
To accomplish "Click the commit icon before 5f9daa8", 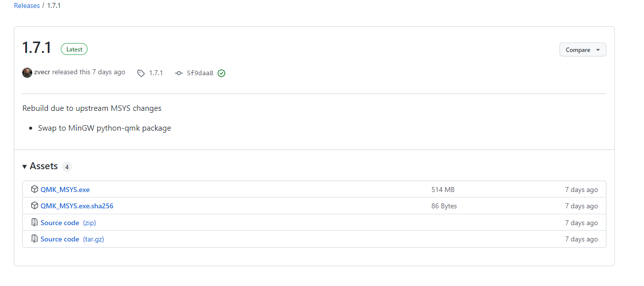I will tap(179, 73).
